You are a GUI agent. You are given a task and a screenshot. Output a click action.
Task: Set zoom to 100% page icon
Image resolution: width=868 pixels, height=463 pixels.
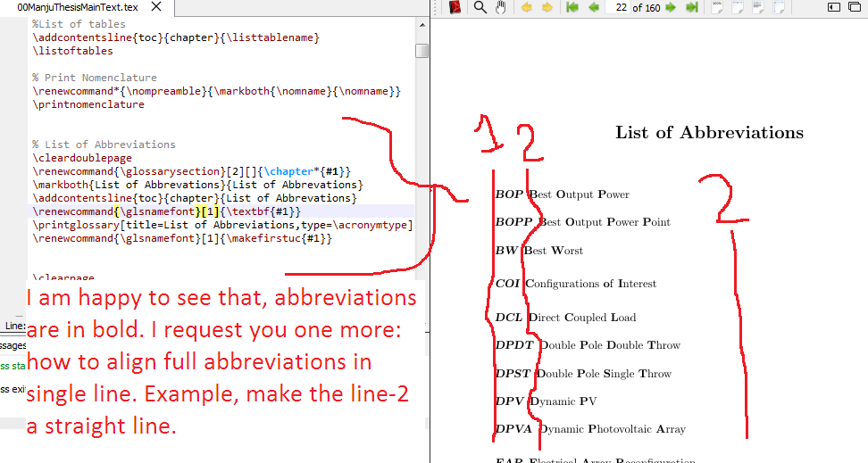pyautogui.click(x=717, y=7)
